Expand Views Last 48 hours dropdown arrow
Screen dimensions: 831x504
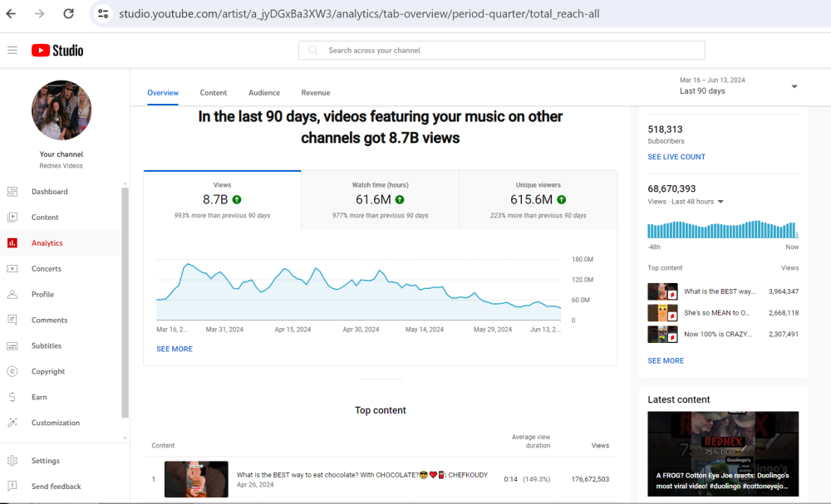(720, 202)
